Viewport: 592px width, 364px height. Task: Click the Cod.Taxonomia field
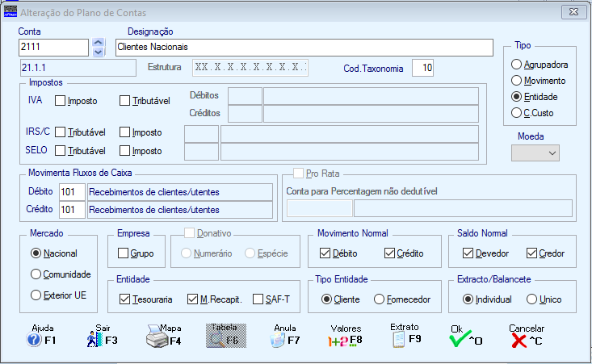(422, 68)
